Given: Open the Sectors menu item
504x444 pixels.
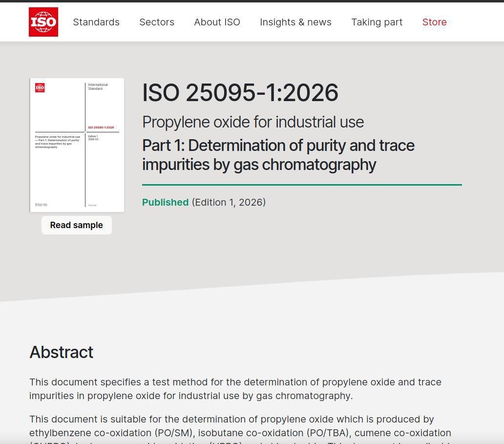Looking at the screenshot, I should point(157,22).
